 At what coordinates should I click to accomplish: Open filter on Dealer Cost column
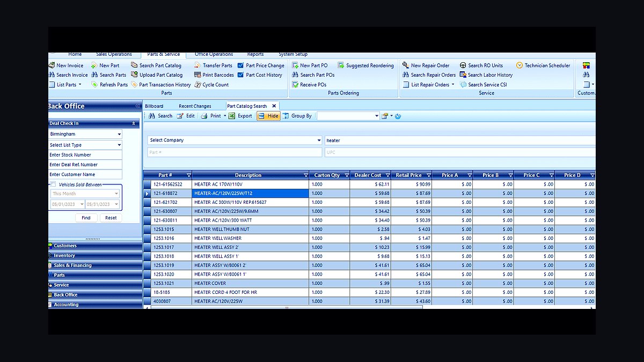[x=387, y=175]
